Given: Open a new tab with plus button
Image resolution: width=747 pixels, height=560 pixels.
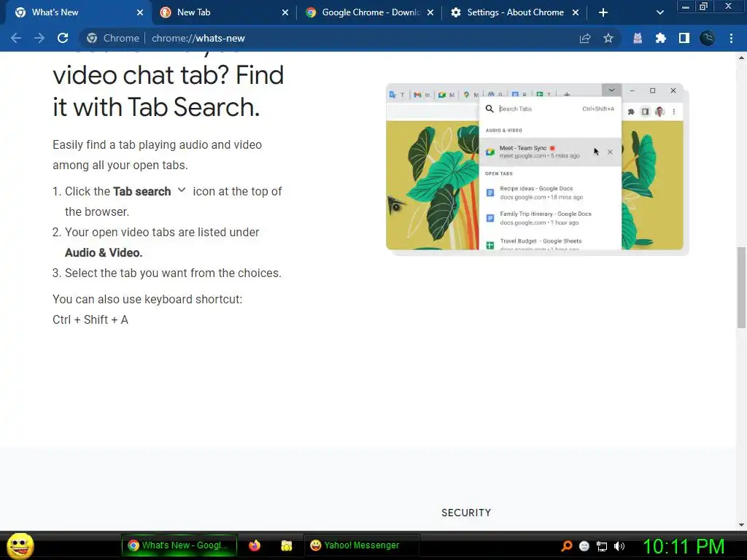Looking at the screenshot, I should tap(603, 12).
